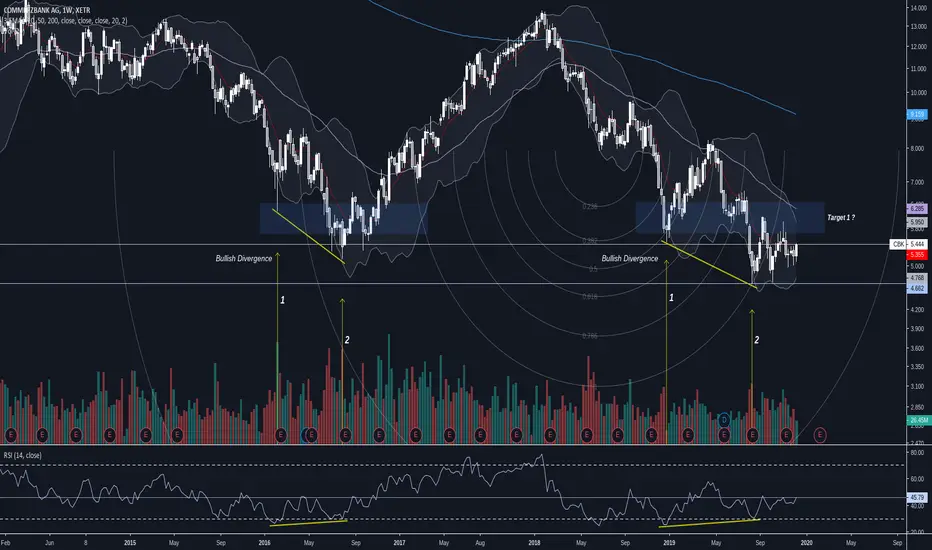Screen dimensions: 932x550
Task: Click the white 5.444 last price label
Action: [x=917, y=244]
